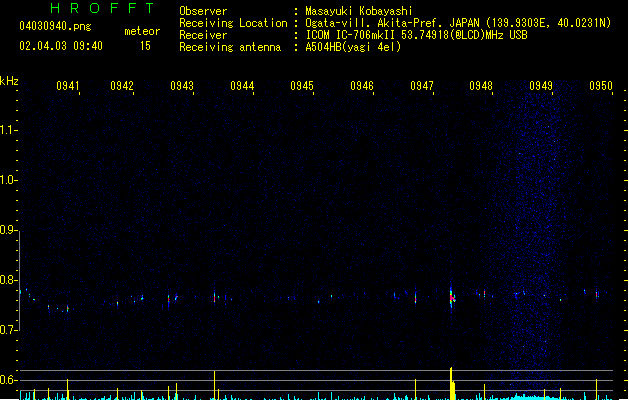The height and width of the screenshot is (400, 629).
Task: Select the 0948 time marker
Action: pos(481,85)
